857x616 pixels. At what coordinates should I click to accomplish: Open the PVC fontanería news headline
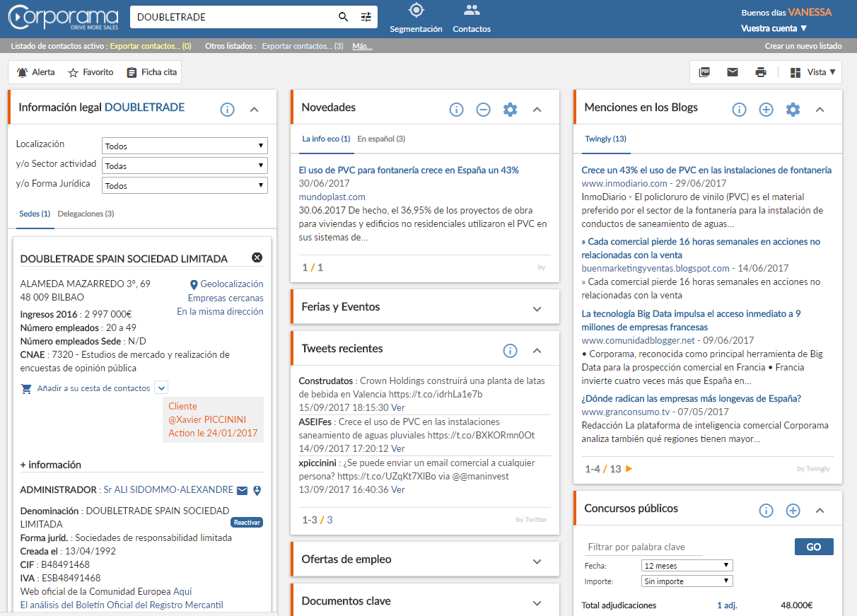(x=409, y=170)
